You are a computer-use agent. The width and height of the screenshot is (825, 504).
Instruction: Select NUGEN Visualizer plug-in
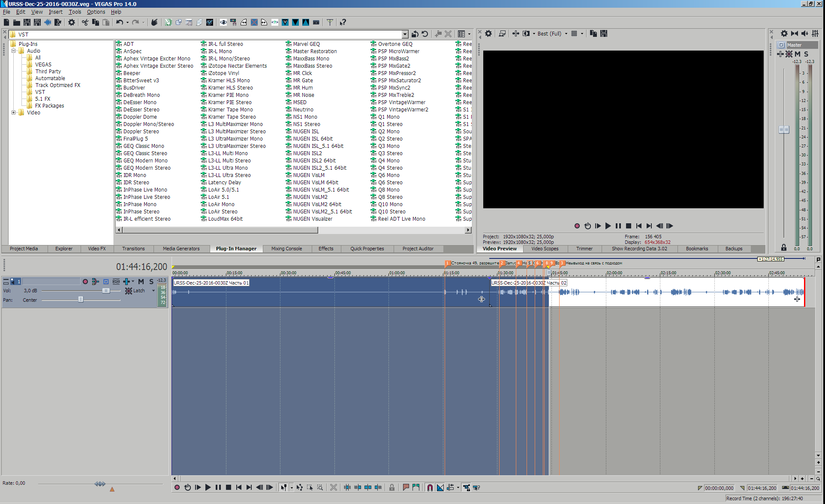click(313, 219)
